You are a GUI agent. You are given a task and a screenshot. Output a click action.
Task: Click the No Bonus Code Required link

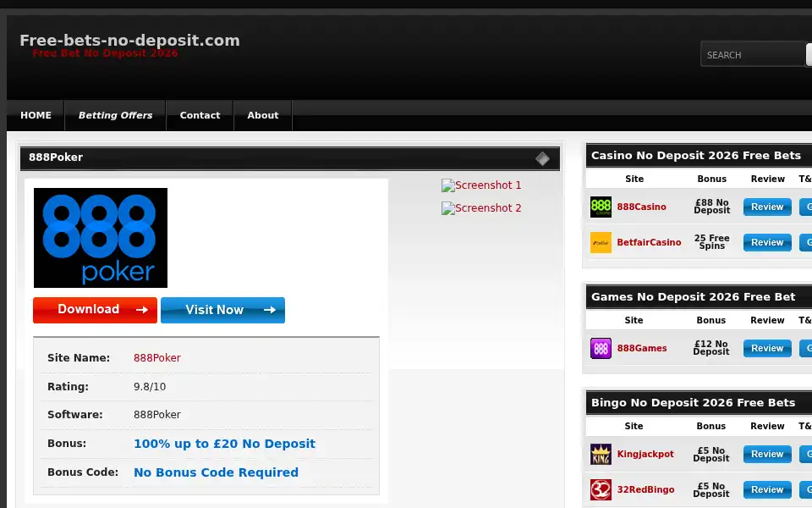click(216, 472)
